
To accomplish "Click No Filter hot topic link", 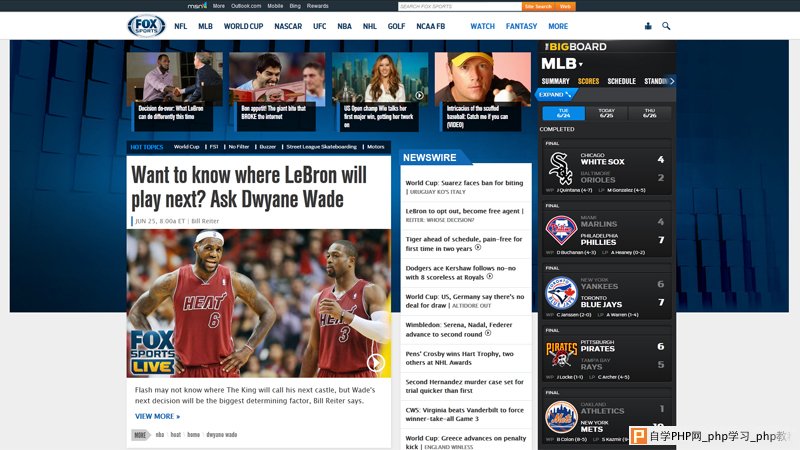I will click(x=238, y=146).
